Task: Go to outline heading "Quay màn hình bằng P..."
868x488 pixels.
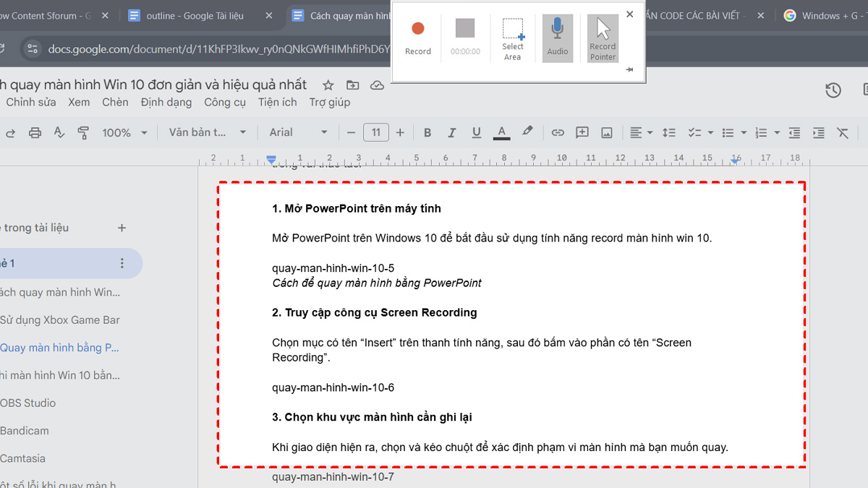Action: (x=59, y=348)
